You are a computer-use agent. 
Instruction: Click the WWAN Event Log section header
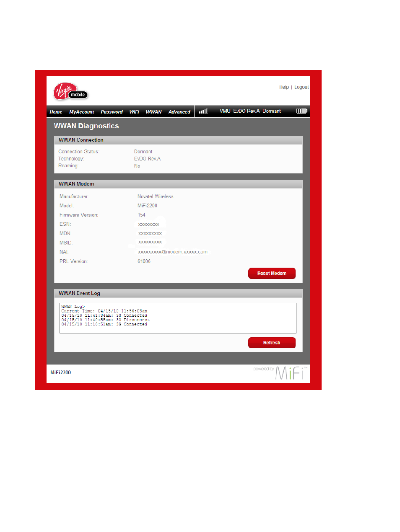[178, 293]
